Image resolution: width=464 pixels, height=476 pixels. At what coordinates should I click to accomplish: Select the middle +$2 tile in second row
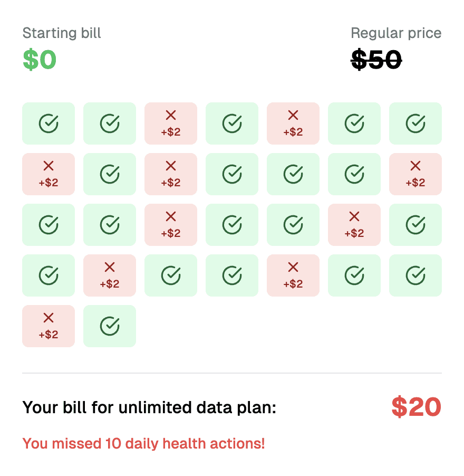171,174
